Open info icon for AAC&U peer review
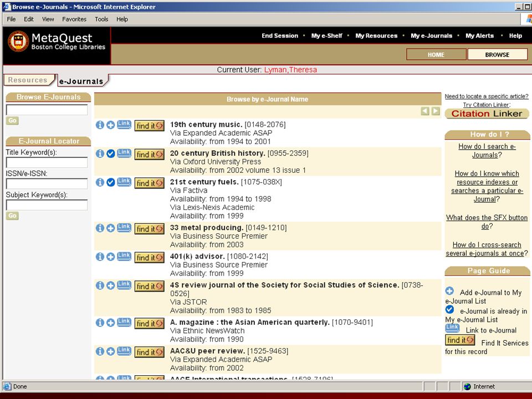This screenshot has width=532, height=399. point(100,351)
